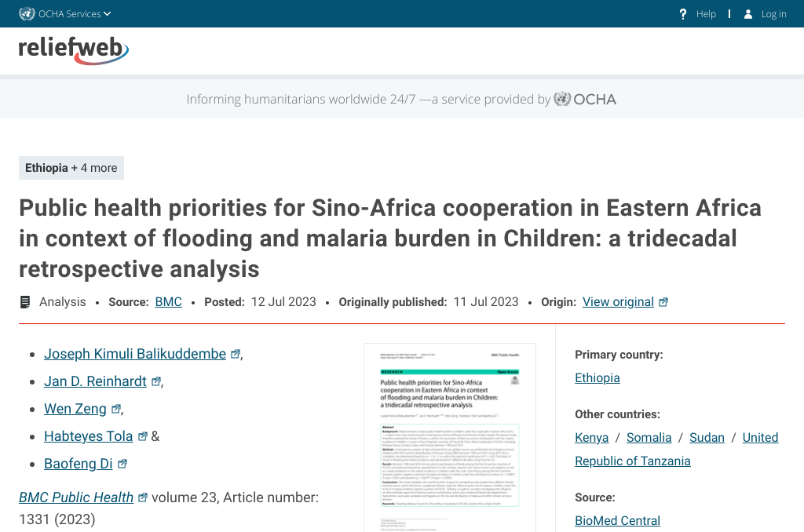Click external icon next to Habteyes Tola
Viewport: 804px width, 532px height.
point(143,436)
